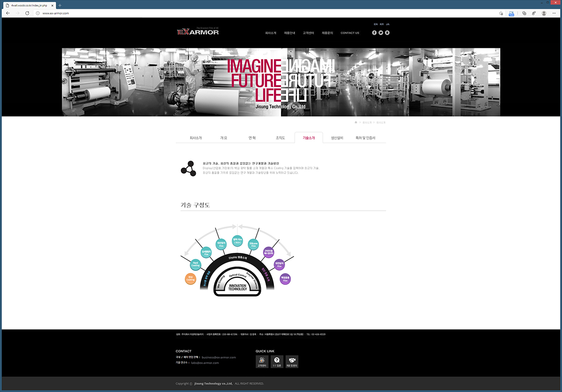The image size is (562, 392).
Task: Add this page to favorites star
Action: 501,13
